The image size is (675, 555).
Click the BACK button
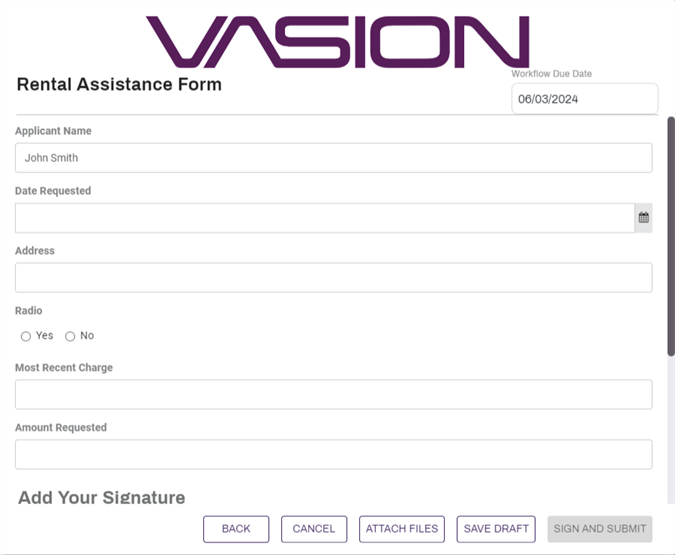(x=236, y=529)
